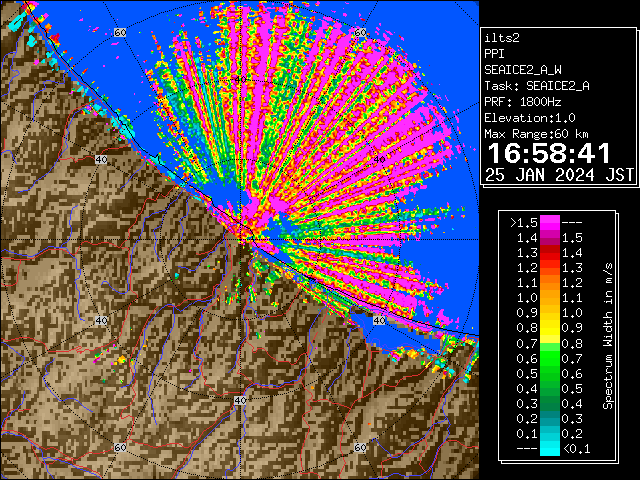Click the "Spectrum Width in m/s" legend title
Image resolution: width=640 pixels, height=480 pixels.
coord(608,336)
